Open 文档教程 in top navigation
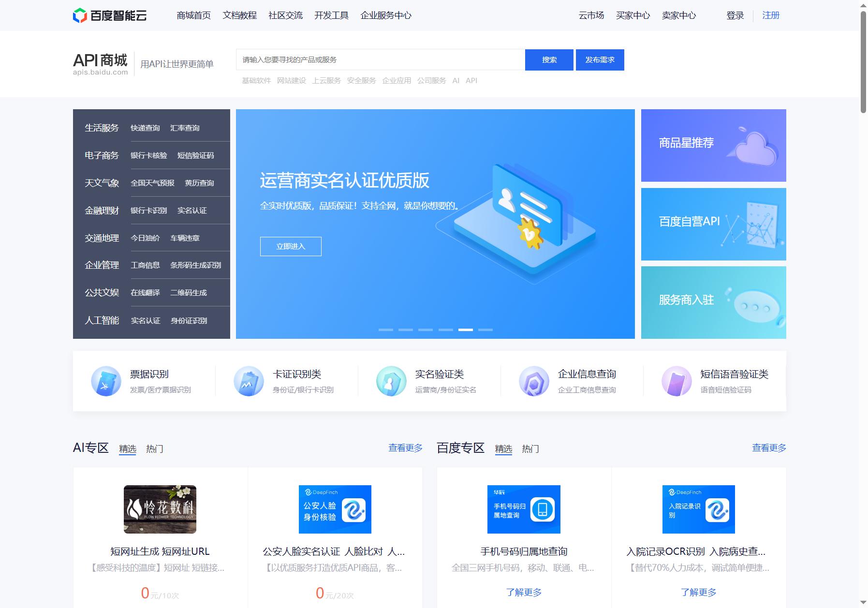Image resolution: width=868 pixels, height=608 pixels. (x=240, y=15)
